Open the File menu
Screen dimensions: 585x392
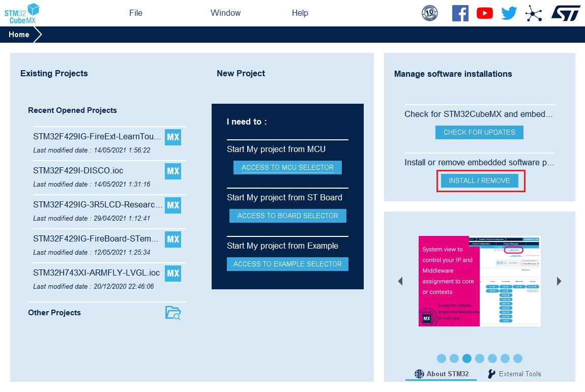click(x=136, y=13)
